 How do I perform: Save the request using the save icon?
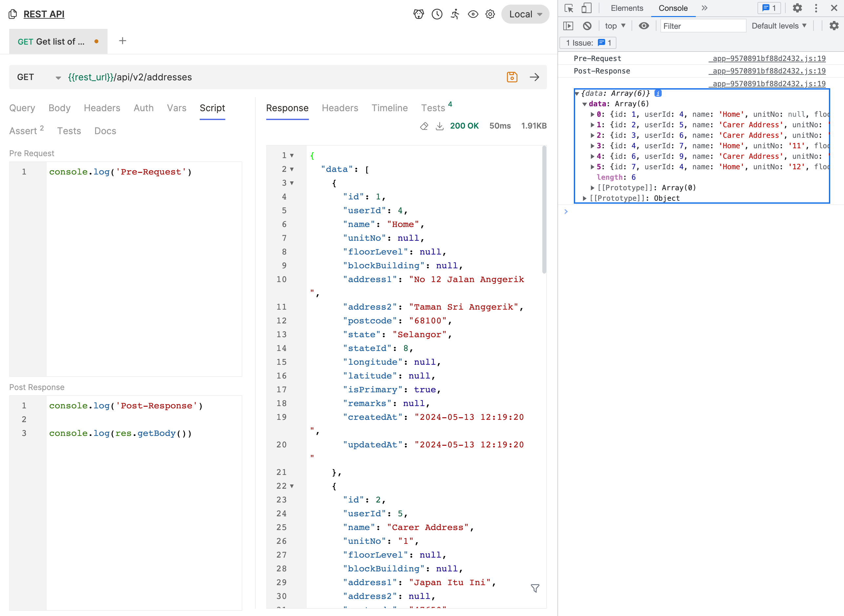click(512, 77)
